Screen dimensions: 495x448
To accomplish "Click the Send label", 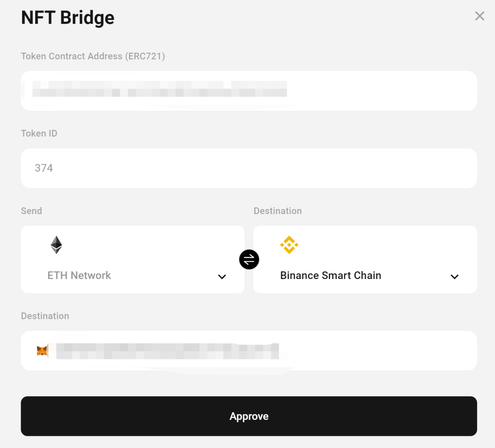I will point(32,211).
